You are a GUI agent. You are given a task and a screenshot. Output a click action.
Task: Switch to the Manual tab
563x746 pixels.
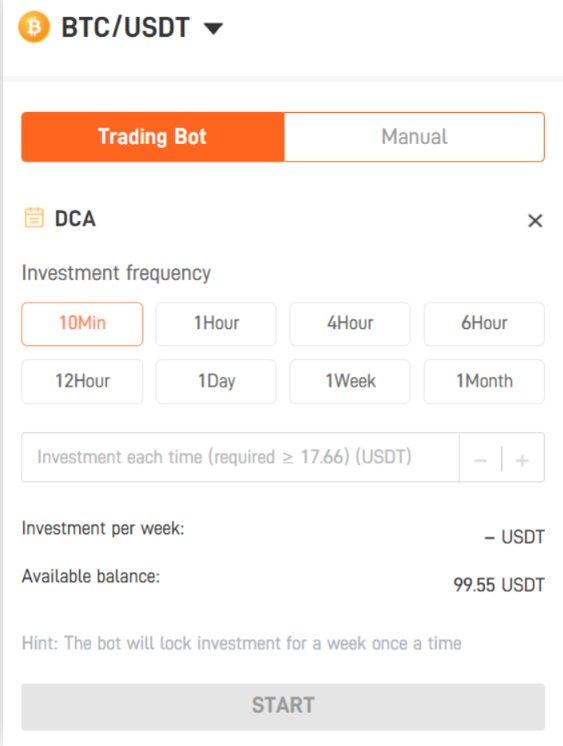pos(414,137)
